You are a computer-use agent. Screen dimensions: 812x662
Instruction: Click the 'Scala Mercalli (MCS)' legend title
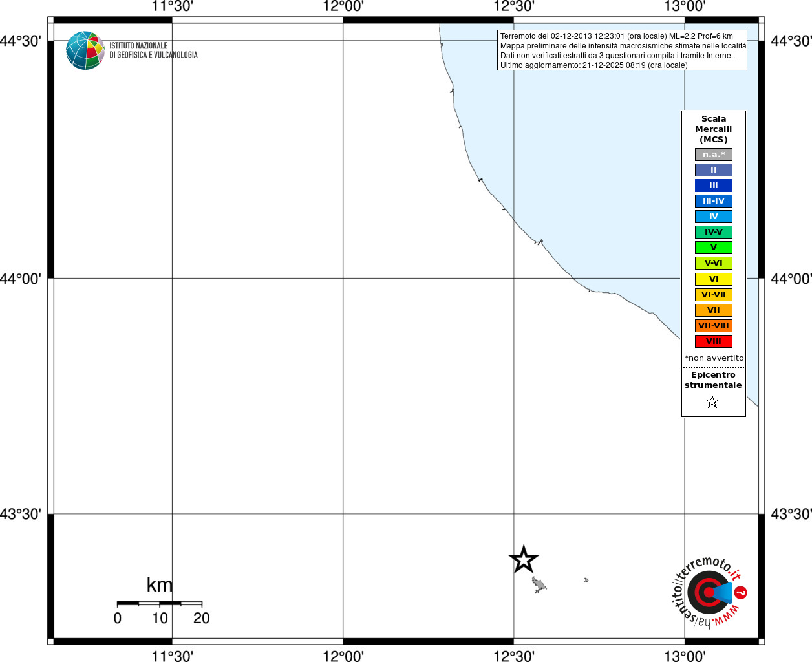click(714, 129)
